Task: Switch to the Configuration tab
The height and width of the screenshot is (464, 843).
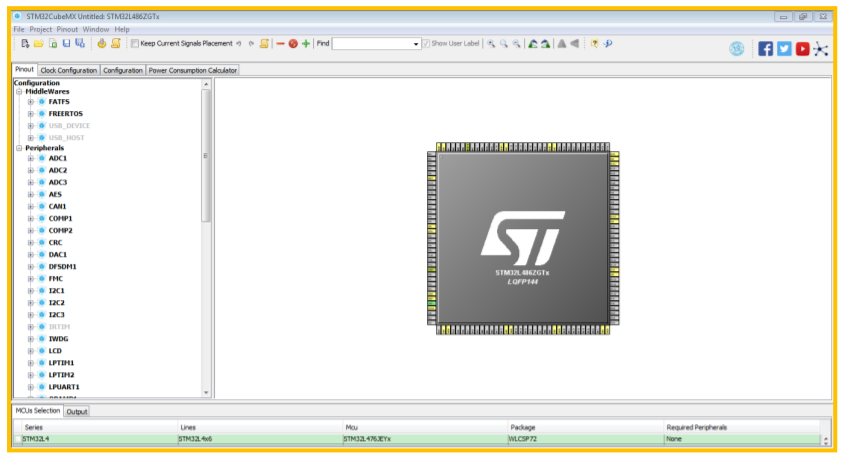Action: point(123,70)
